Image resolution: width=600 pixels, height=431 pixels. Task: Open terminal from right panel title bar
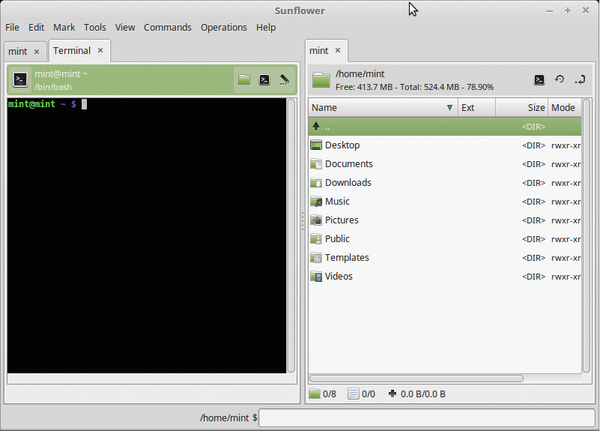539,80
